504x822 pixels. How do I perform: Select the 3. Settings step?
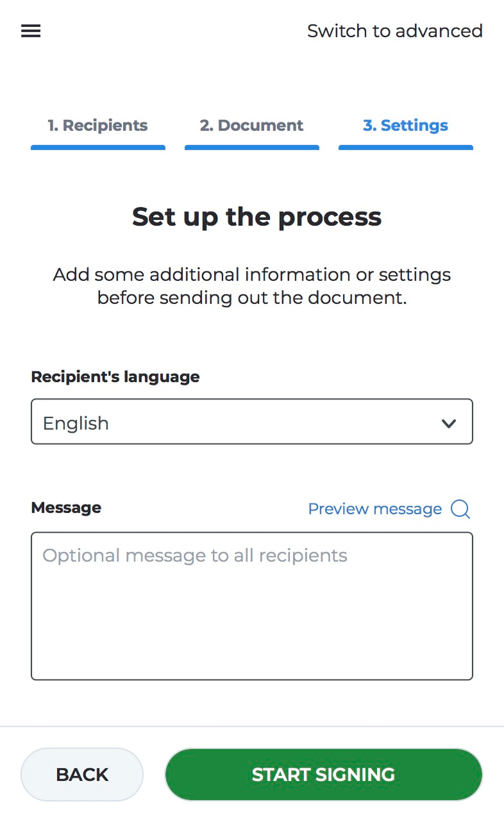(405, 126)
